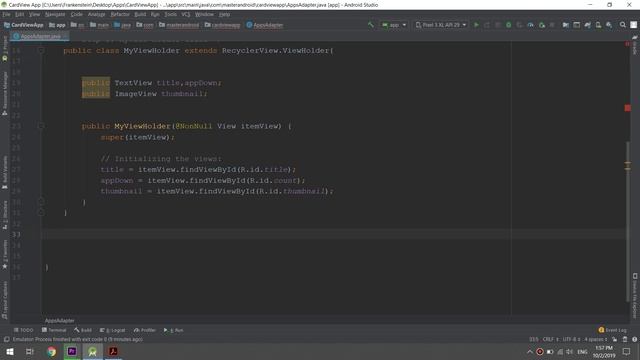This screenshot has height=360, width=640.
Task: Open the Run tool window tab
Action: click(x=173, y=330)
